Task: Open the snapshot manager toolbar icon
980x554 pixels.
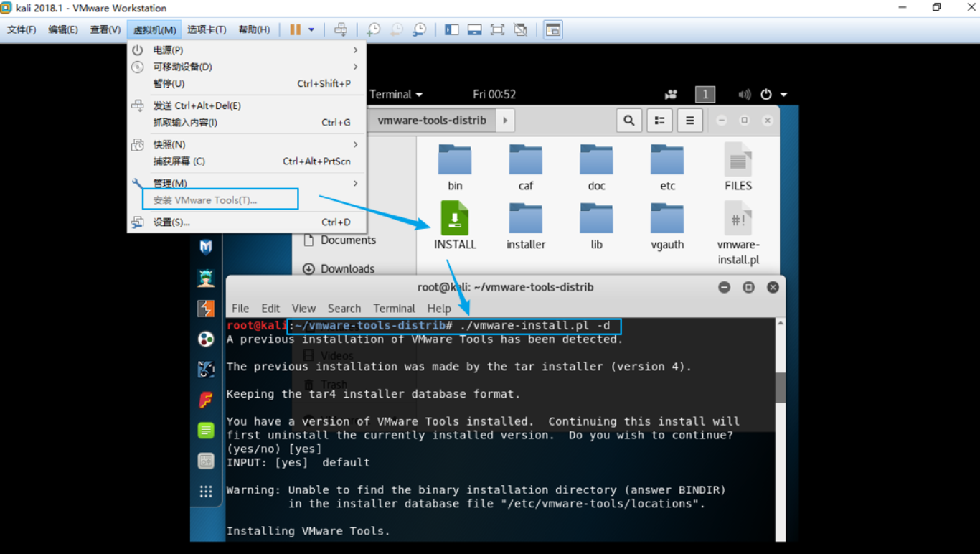Action: (420, 29)
